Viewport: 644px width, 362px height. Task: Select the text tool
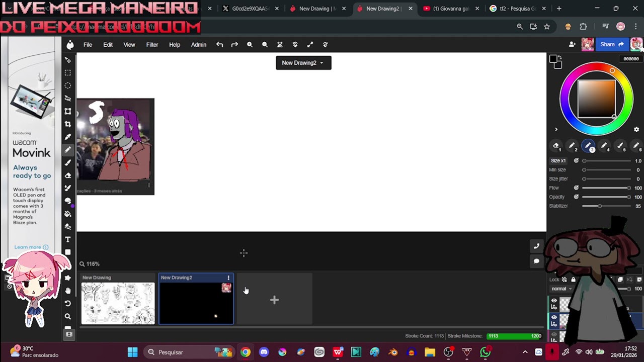(x=68, y=239)
